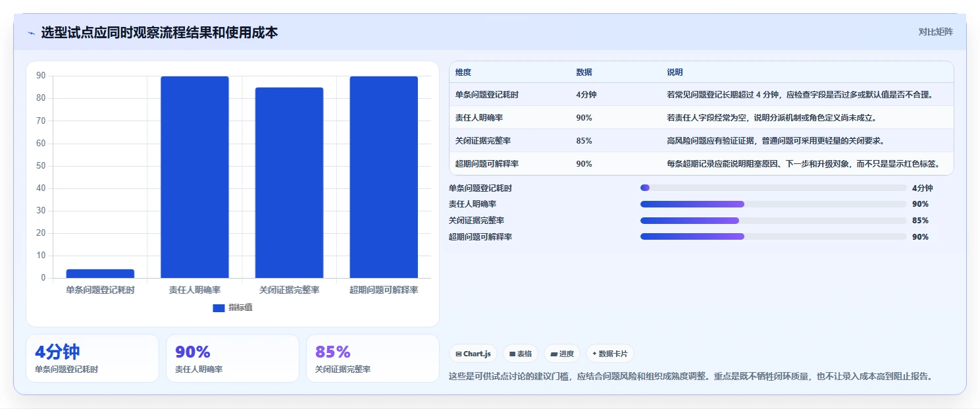Click the 表格 chip
Viewport: 980px width, 409px height.
pyautogui.click(x=521, y=354)
